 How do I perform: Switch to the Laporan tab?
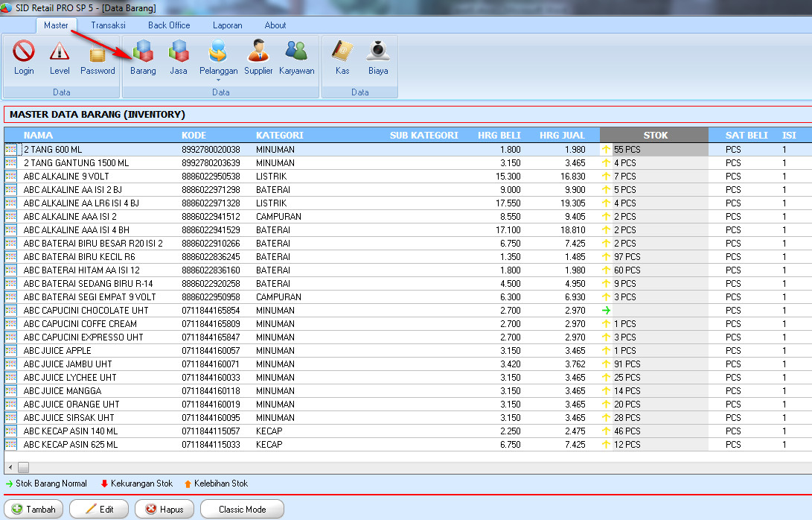point(227,25)
